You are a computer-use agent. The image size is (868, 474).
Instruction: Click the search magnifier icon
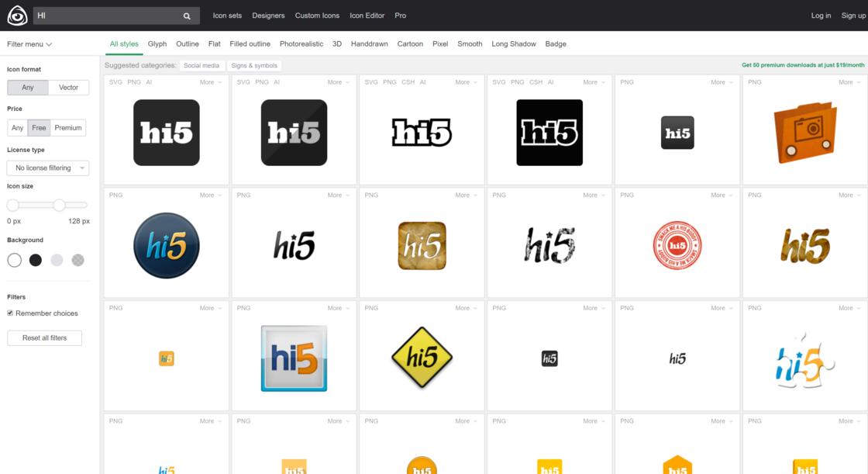(x=187, y=16)
